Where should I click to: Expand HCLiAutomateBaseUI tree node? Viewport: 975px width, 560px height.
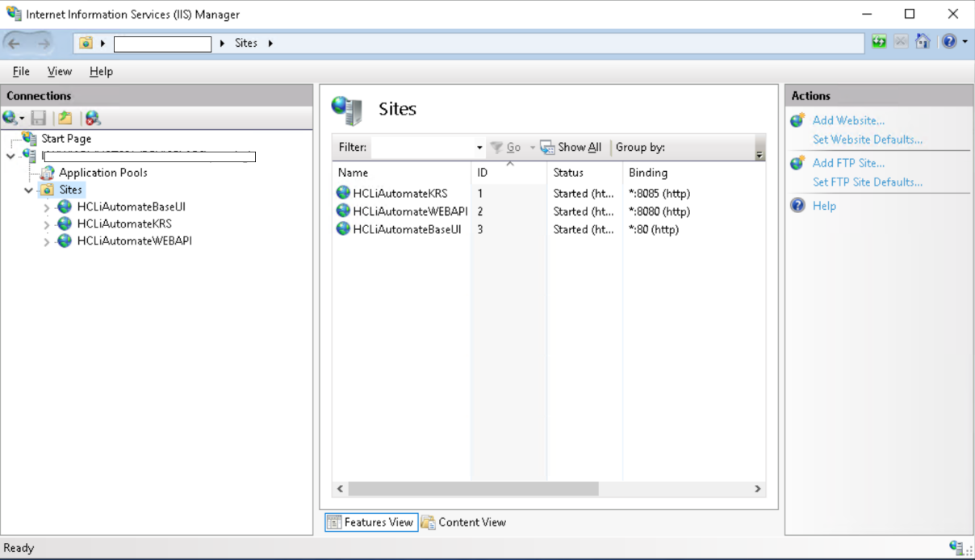click(47, 207)
